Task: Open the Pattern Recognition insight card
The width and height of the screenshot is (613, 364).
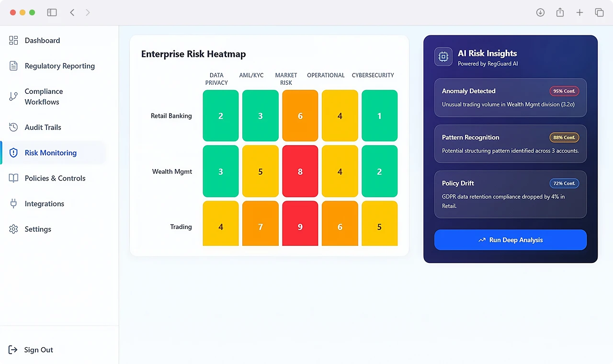Action: click(511, 144)
